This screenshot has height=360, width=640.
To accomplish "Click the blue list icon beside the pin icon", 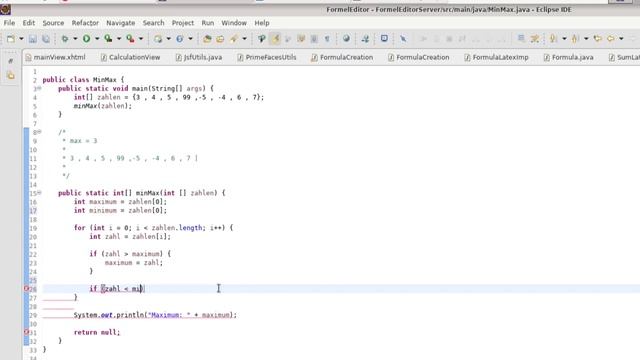I will point(521,38).
